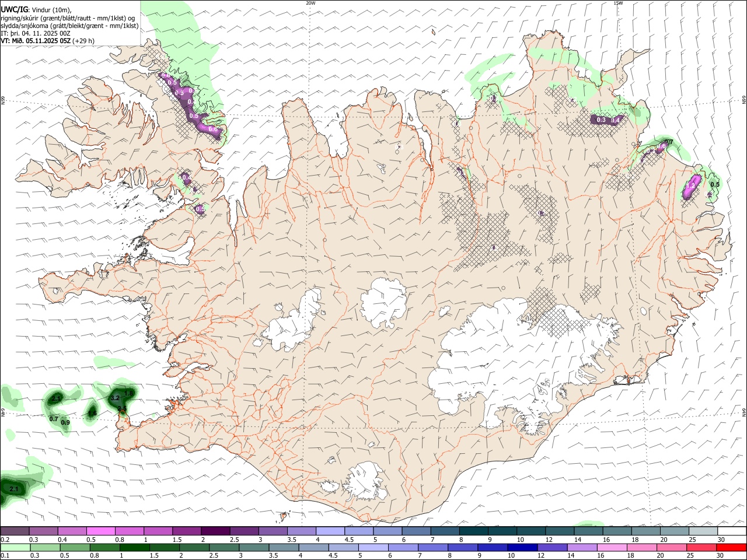Image resolution: width=747 pixels, height=560 pixels.
Task: Pick the white swatch labeled 30 in upper legend row
Action: pos(732,531)
